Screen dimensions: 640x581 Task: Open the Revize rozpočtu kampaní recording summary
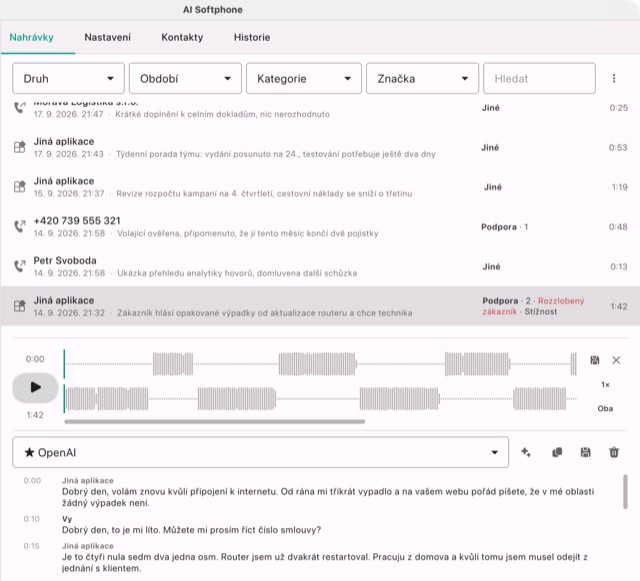[x=264, y=194]
